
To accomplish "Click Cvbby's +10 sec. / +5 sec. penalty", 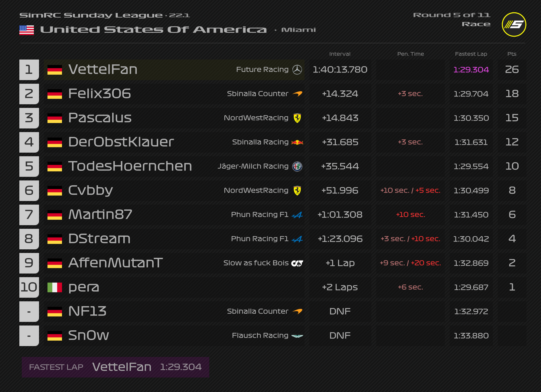I will (x=410, y=190).
